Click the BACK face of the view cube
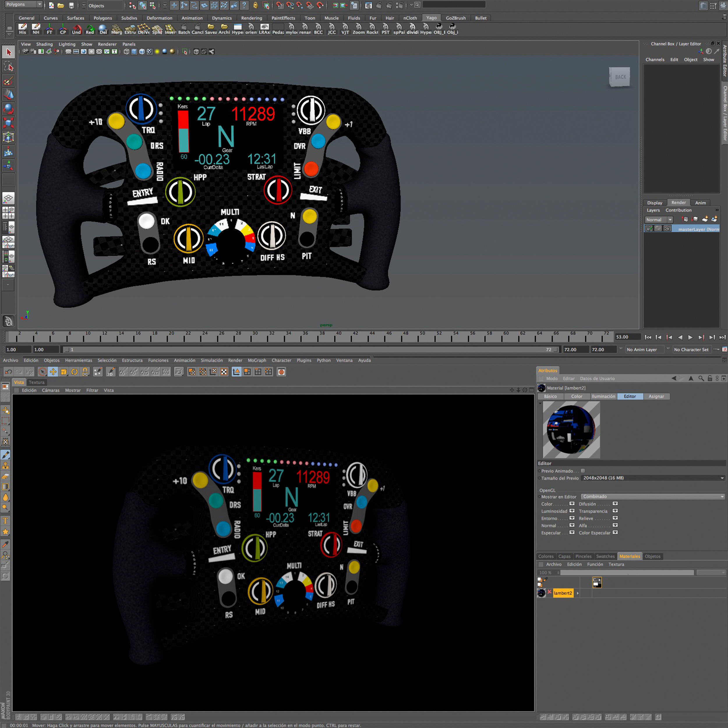This screenshot has width=728, height=728. (x=620, y=77)
